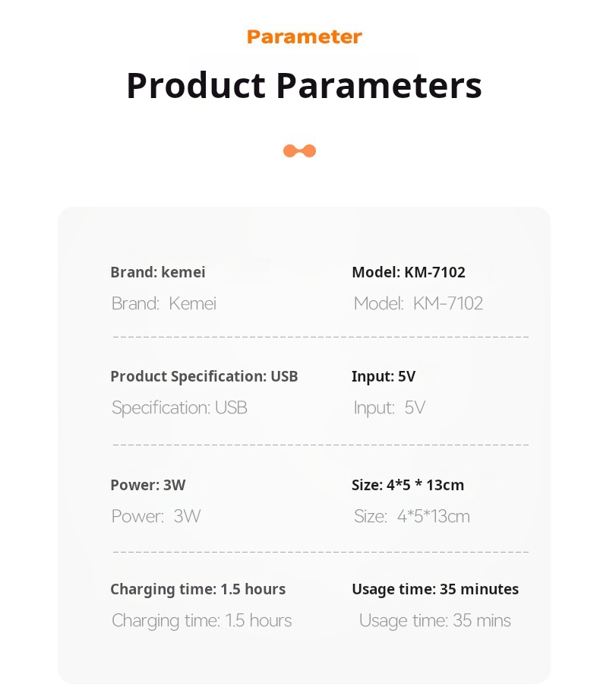Click bold "Product Specification: USB" label
This screenshot has width=600, height=700.
click(x=204, y=376)
